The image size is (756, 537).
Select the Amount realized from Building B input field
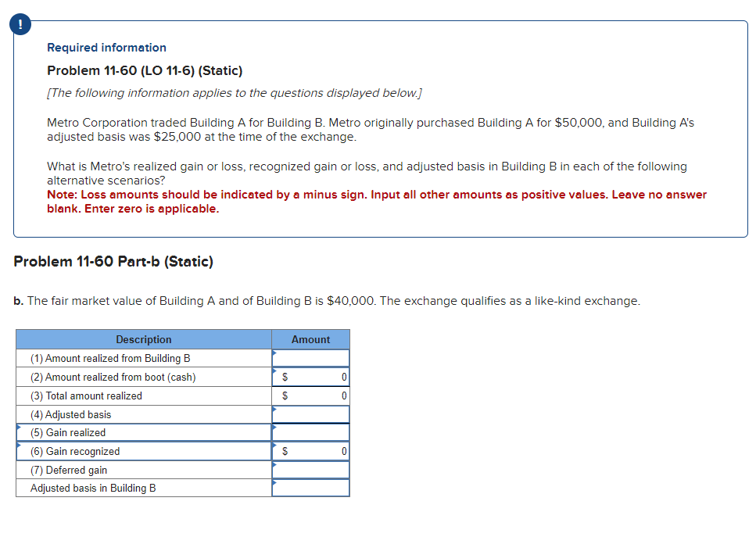pos(313,358)
